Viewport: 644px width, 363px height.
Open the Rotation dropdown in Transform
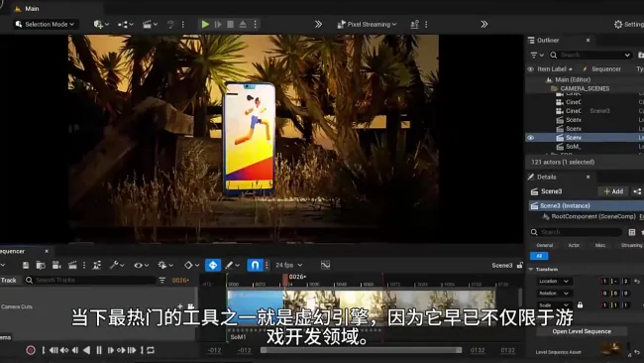(554, 294)
